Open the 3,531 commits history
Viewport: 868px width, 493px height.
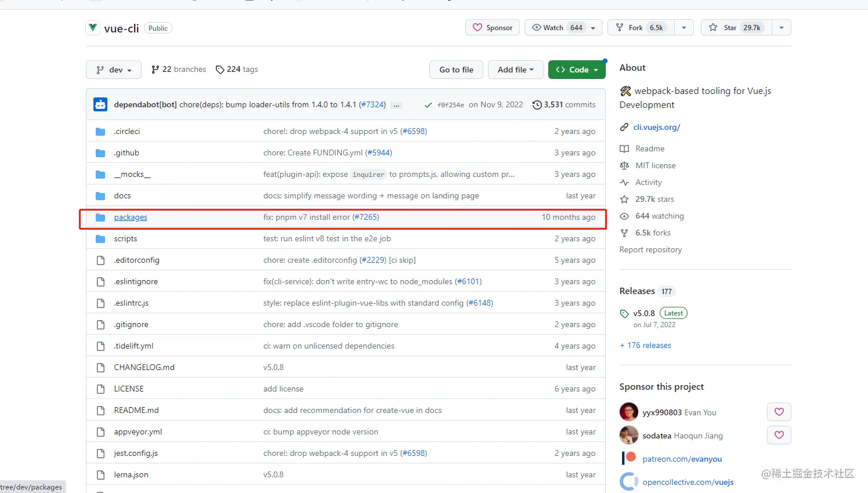(x=565, y=105)
